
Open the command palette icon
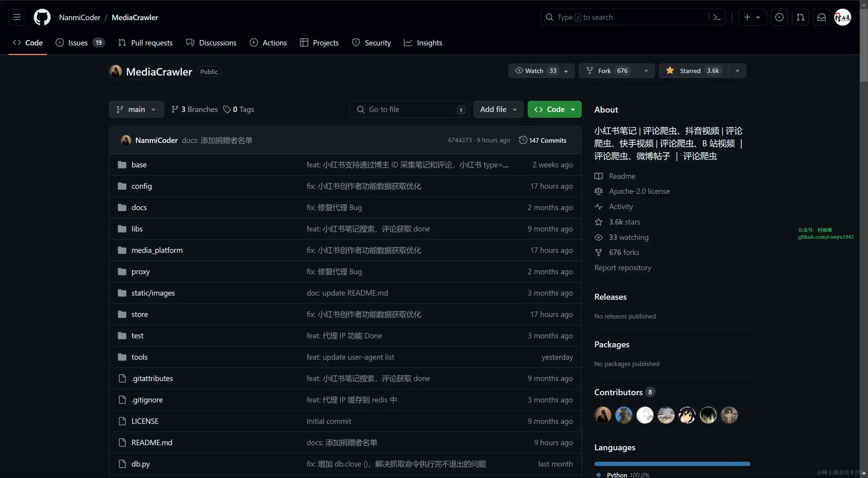click(x=717, y=17)
